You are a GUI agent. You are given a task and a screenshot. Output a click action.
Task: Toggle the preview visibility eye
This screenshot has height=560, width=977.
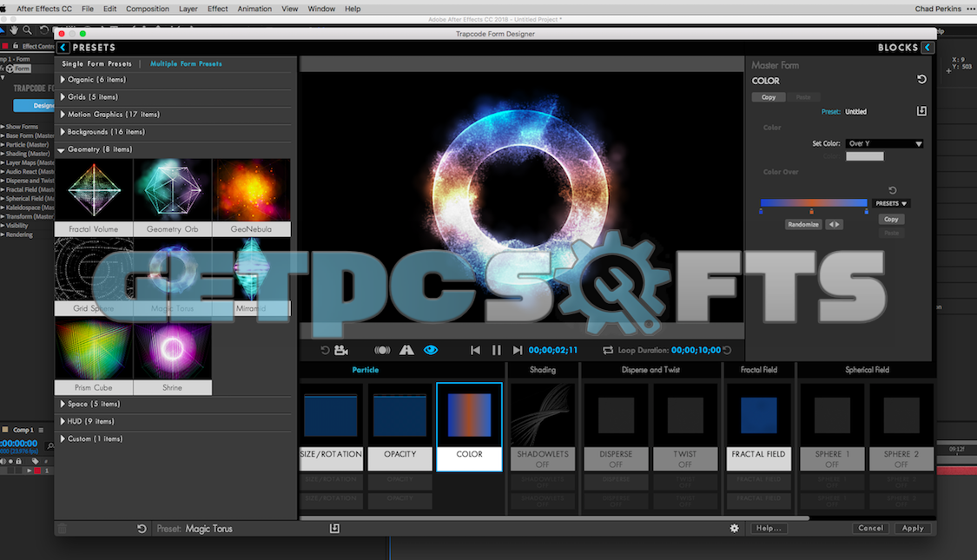431,350
